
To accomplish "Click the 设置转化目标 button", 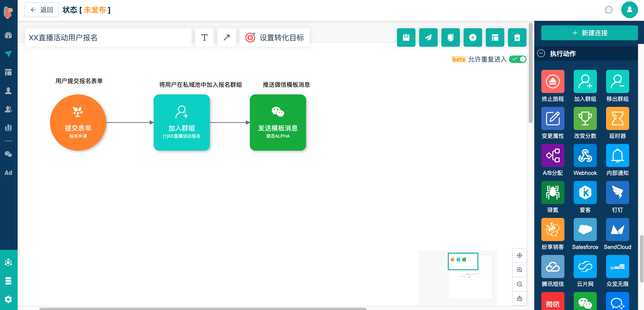I will pyautogui.click(x=275, y=37).
